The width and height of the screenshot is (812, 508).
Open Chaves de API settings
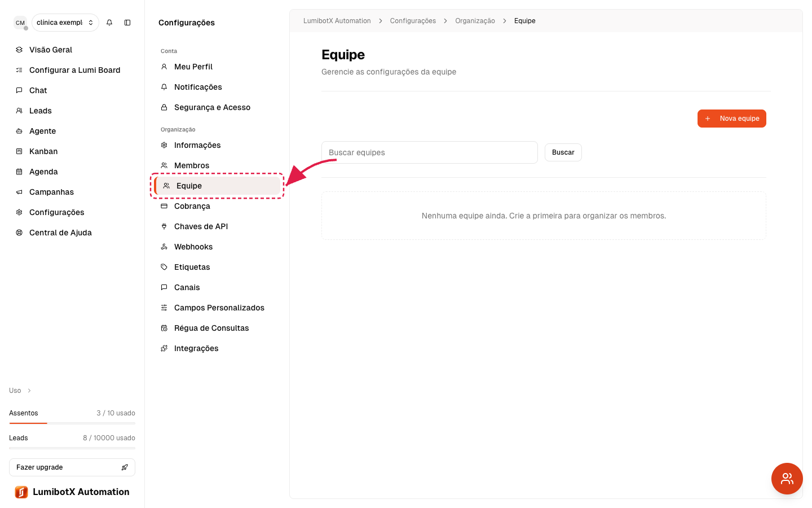click(x=217, y=226)
